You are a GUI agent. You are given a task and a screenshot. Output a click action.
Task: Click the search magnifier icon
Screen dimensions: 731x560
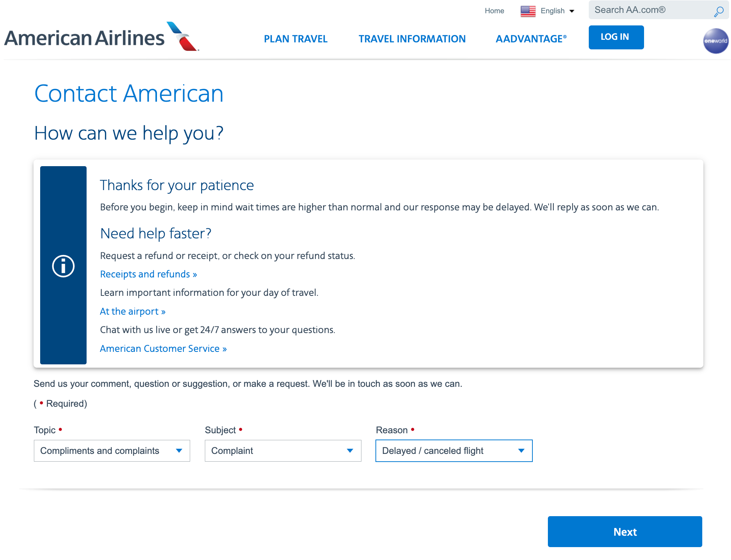coord(718,11)
